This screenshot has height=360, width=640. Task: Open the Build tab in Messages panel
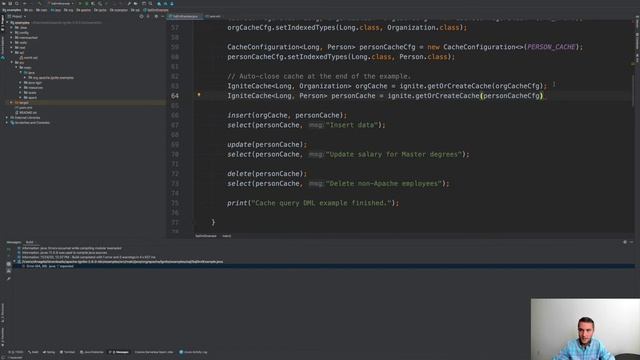[x=30, y=242]
